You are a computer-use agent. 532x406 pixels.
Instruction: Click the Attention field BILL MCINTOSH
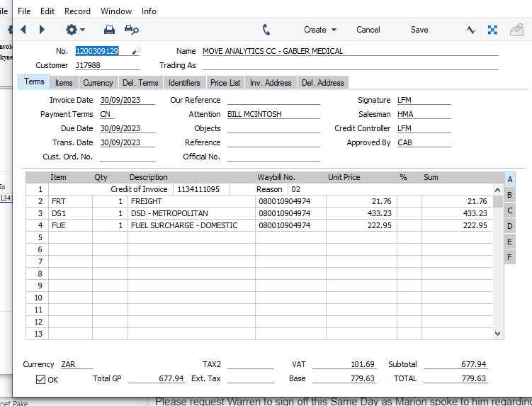pyautogui.click(x=273, y=114)
